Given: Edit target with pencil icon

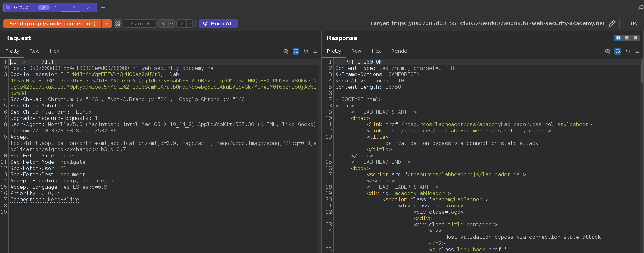Looking at the screenshot, I should tap(612, 24).
